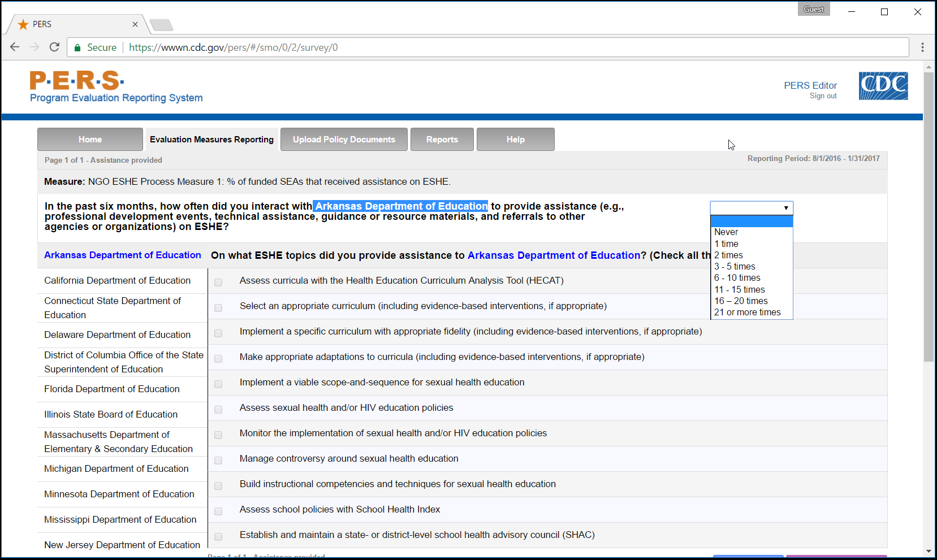Check 'Implement a specific curriculum' box

[x=218, y=333]
